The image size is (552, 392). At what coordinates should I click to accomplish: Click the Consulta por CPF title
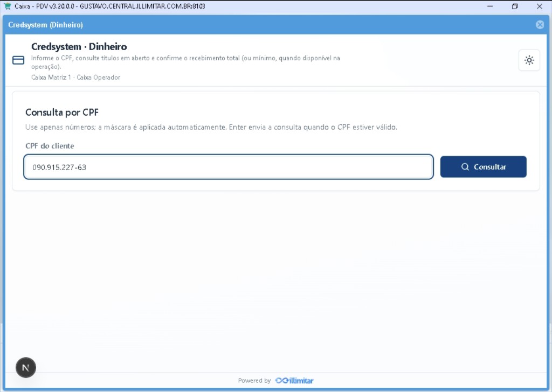click(x=62, y=113)
